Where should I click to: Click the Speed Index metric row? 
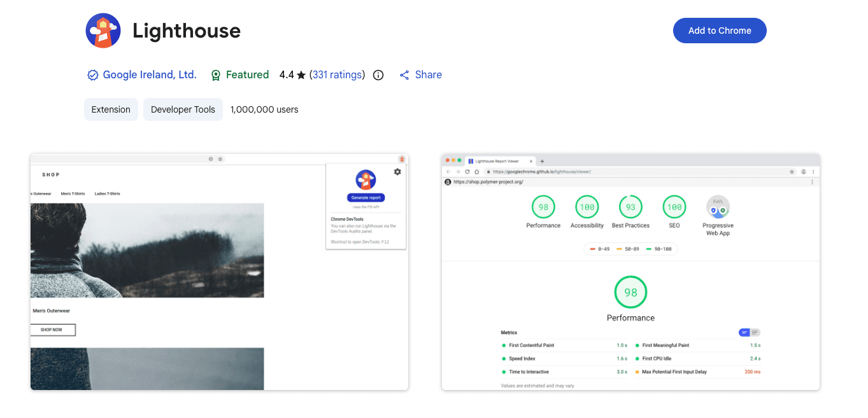point(565,359)
